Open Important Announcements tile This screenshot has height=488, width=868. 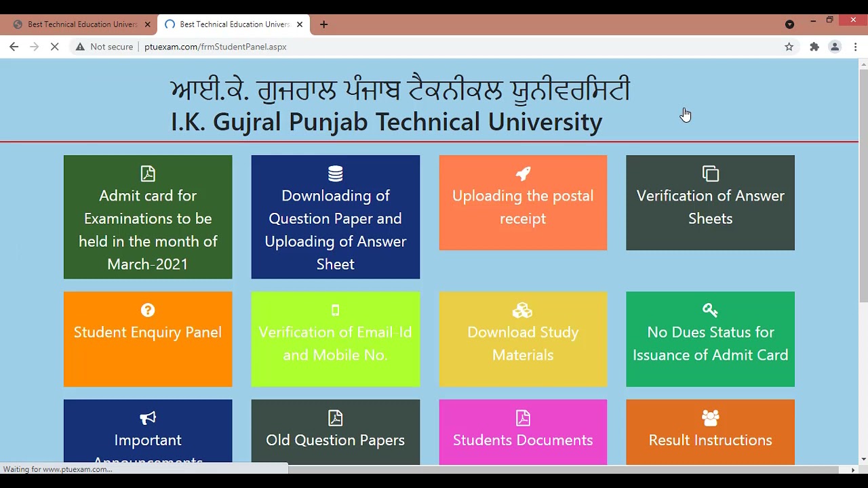pos(148,432)
